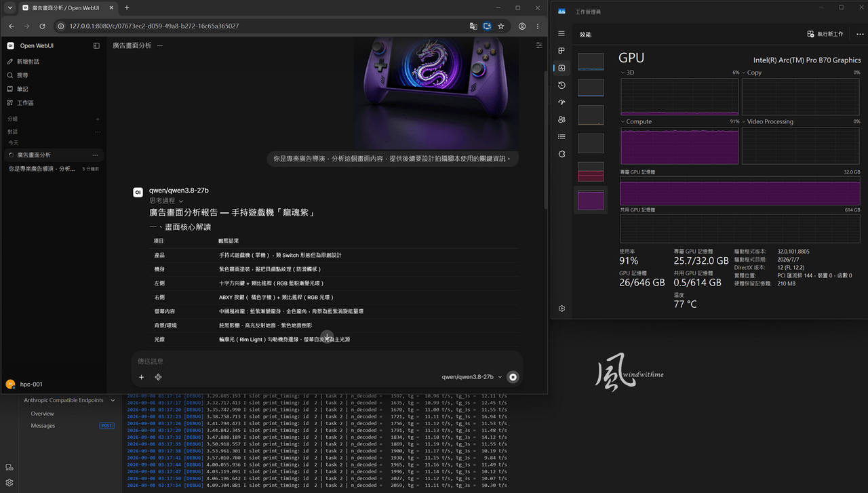
Task: Expand the 思考過程 thinking process section
Action: (x=166, y=201)
